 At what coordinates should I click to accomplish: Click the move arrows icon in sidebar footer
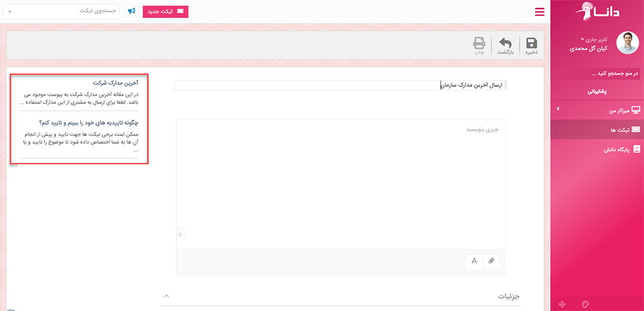pos(562,305)
